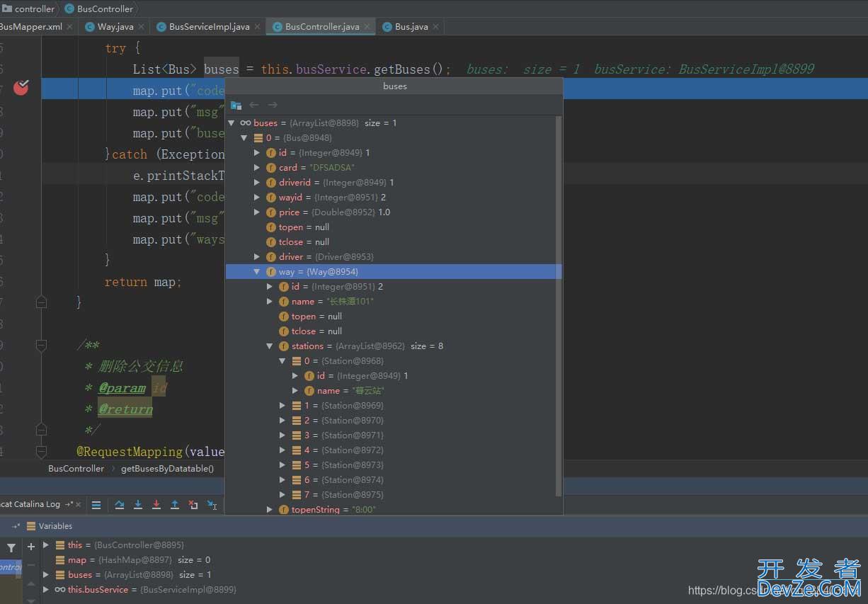Expand the buses variable in Variables panel
This screenshot has height=604, width=868.
46,574
